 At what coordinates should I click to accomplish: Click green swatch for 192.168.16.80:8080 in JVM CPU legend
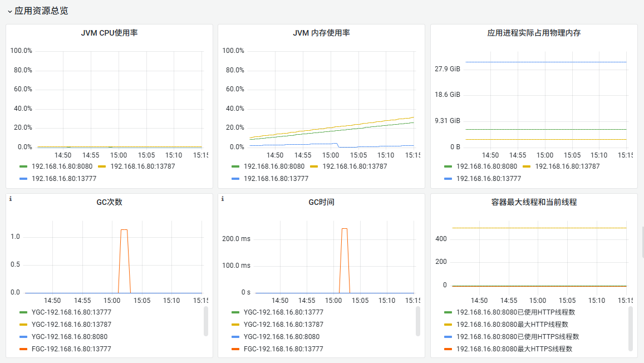point(23,166)
